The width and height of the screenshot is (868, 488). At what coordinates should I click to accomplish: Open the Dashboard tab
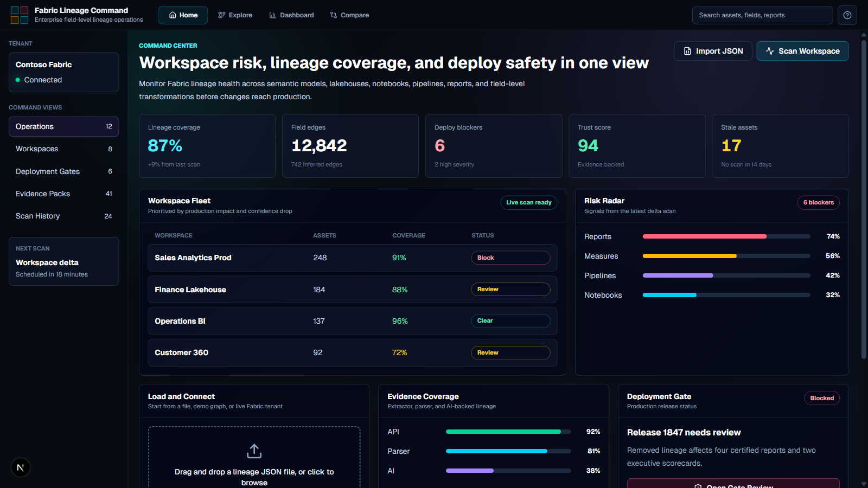pyautogui.click(x=291, y=15)
